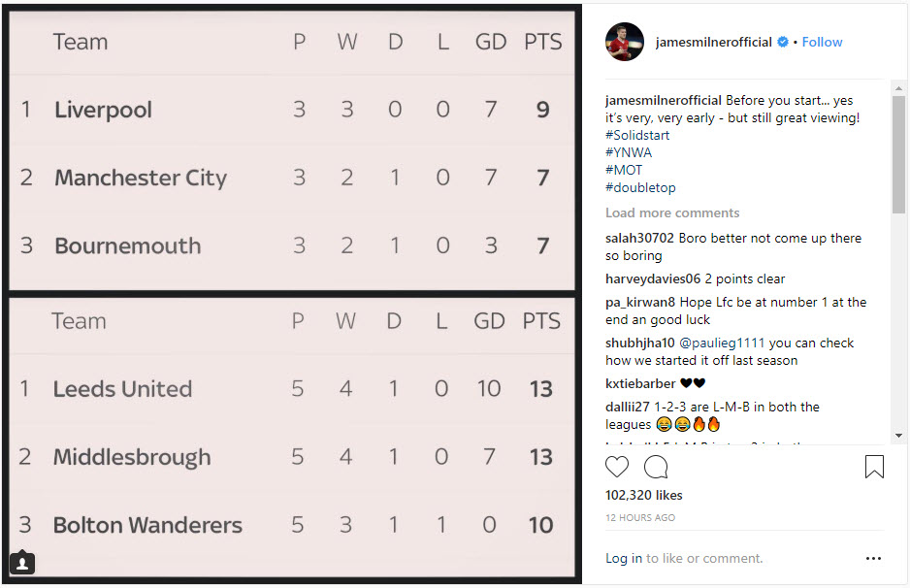Open the @paulieg1111 mention

(x=722, y=343)
